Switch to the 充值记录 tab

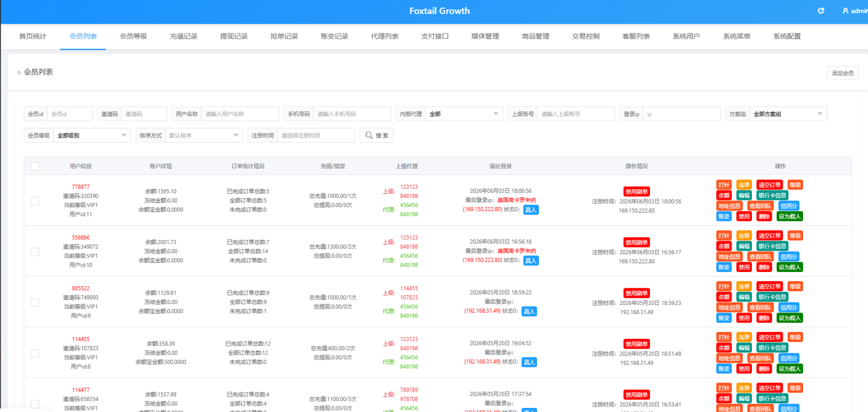[184, 36]
